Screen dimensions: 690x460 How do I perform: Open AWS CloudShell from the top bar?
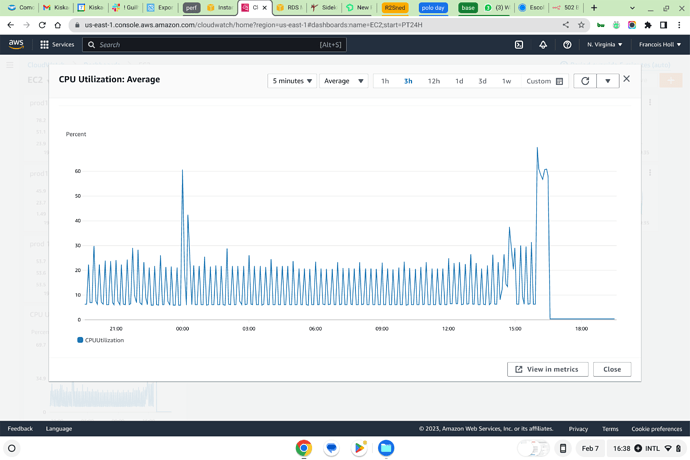(519, 45)
